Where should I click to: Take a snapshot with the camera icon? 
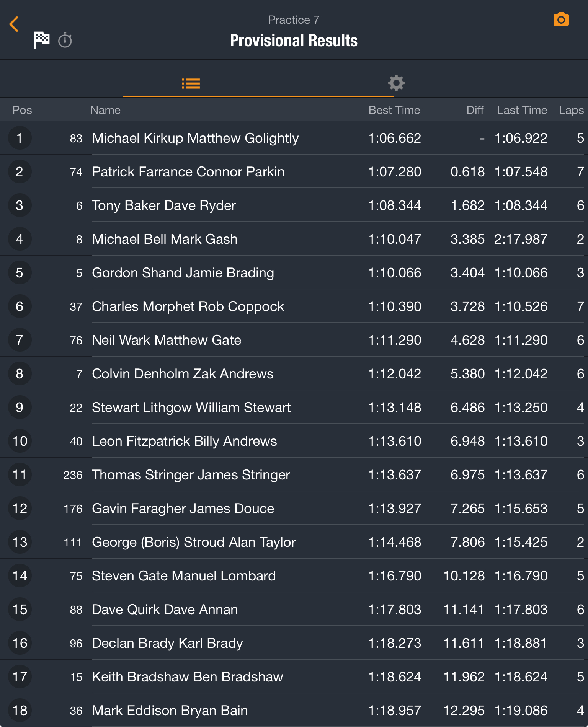click(x=561, y=20)
